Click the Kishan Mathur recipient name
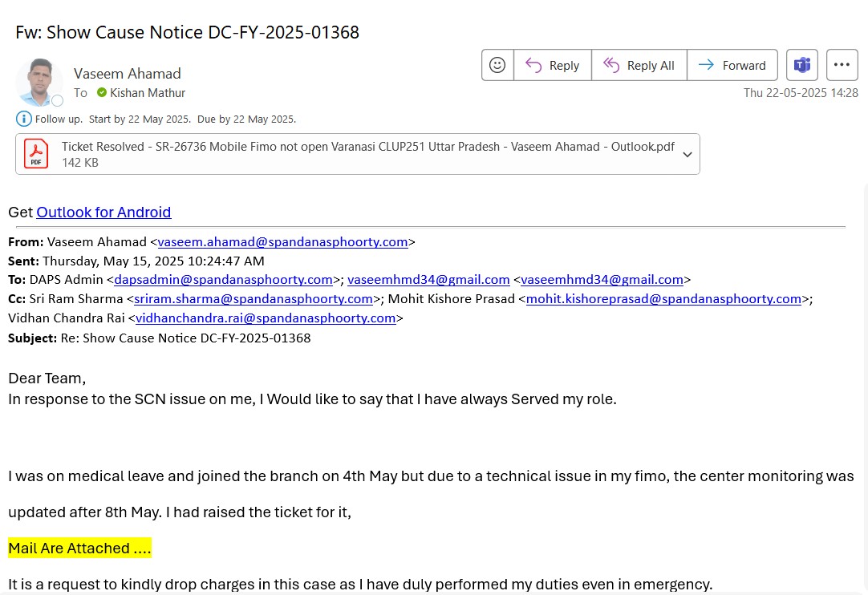 pyautogui.click(x=148, y=93)
